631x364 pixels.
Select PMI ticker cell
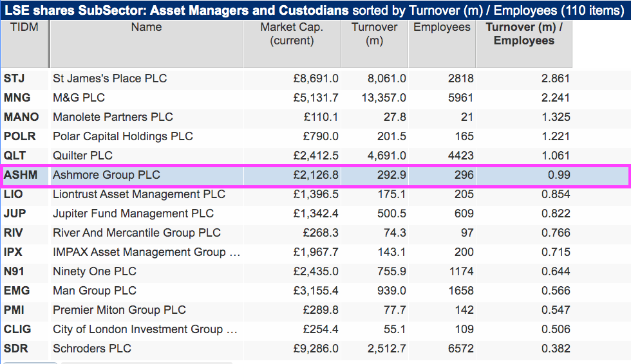click(14, 310)
